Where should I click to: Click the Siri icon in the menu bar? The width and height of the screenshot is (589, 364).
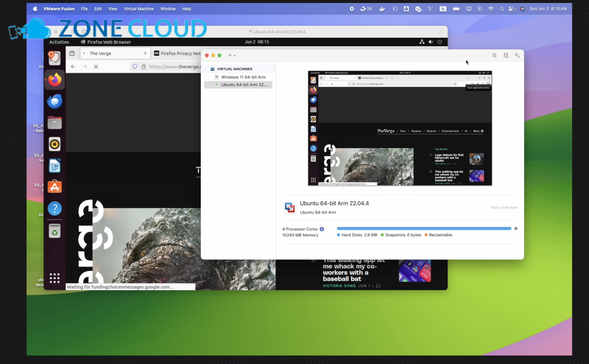pyautogui.click(x=522, y=9)
